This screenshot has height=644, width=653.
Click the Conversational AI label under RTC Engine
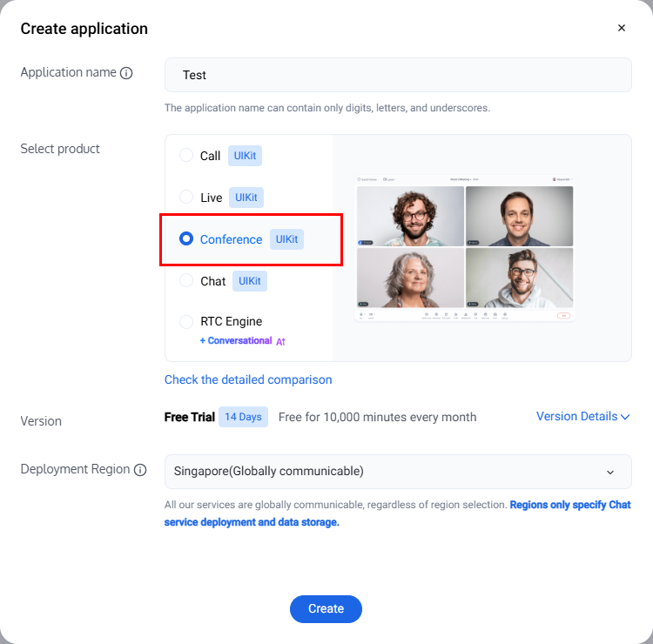tap(243, 341)
